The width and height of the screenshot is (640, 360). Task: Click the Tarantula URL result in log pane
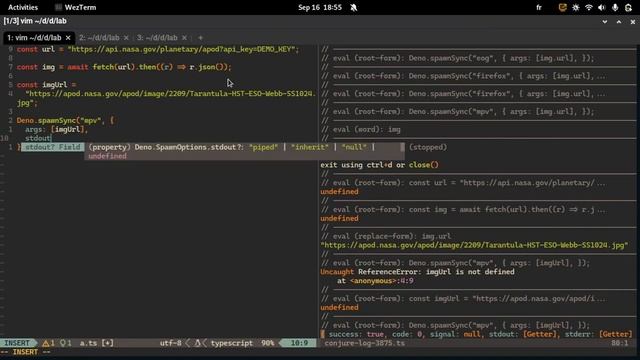tap(474, 245)
